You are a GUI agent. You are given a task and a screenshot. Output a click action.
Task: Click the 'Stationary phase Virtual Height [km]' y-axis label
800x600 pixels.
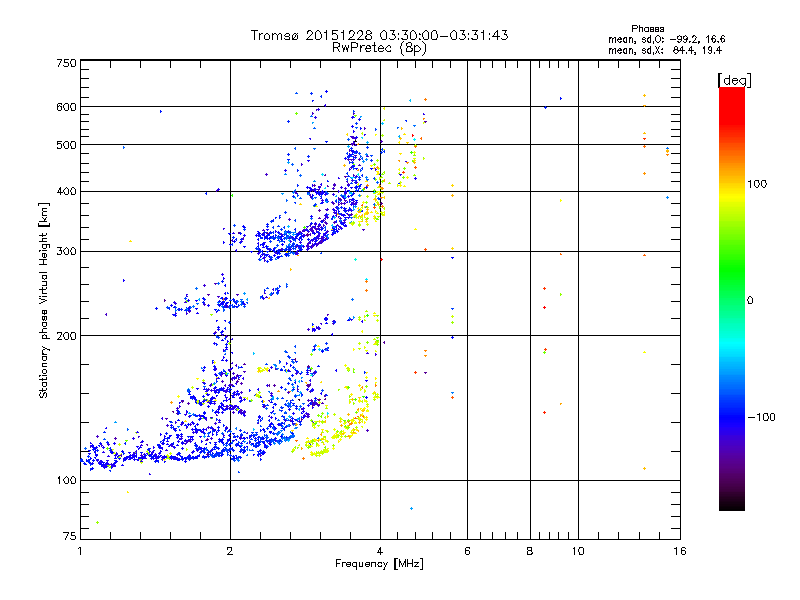pos(44,301)
